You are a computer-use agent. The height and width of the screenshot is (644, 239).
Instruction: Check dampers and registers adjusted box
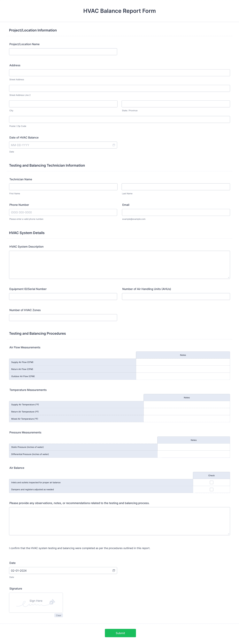point(211,489)
